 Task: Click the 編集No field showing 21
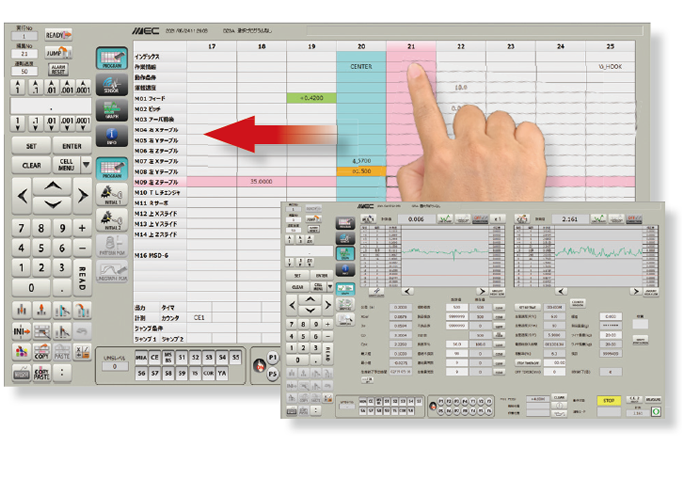24,54
